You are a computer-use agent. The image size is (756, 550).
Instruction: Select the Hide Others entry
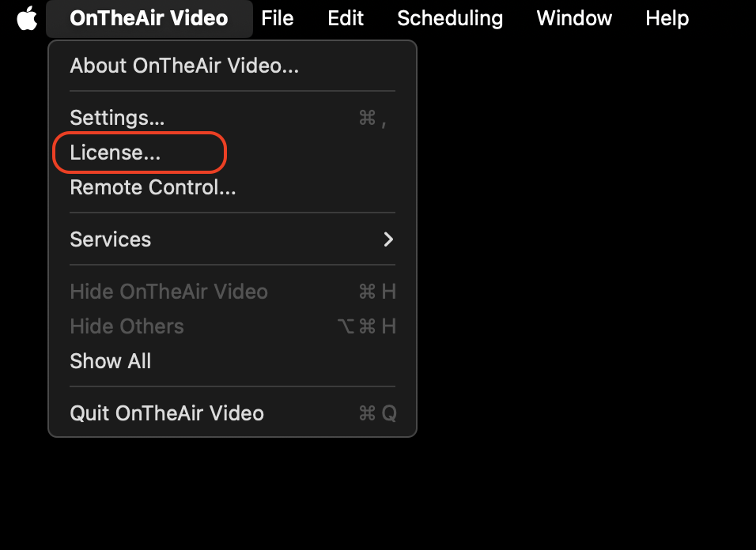click(x=232, y=326)
